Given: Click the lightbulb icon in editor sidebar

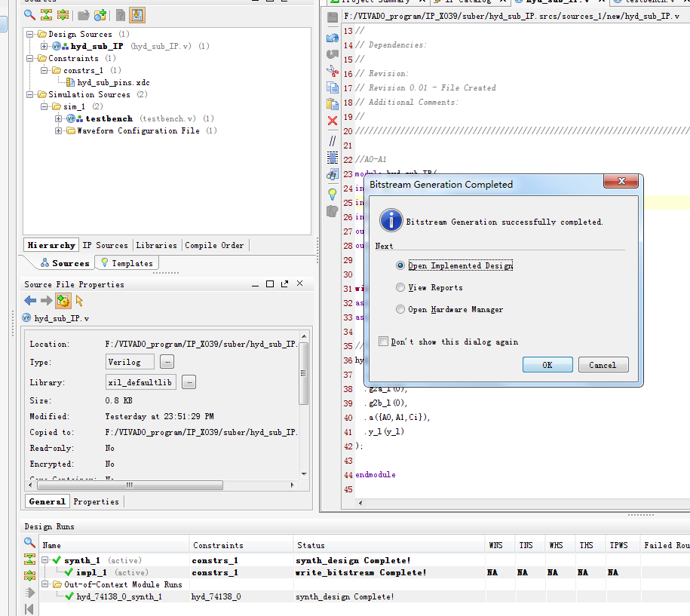Looking at the screenshot, I should pos(333,194).
